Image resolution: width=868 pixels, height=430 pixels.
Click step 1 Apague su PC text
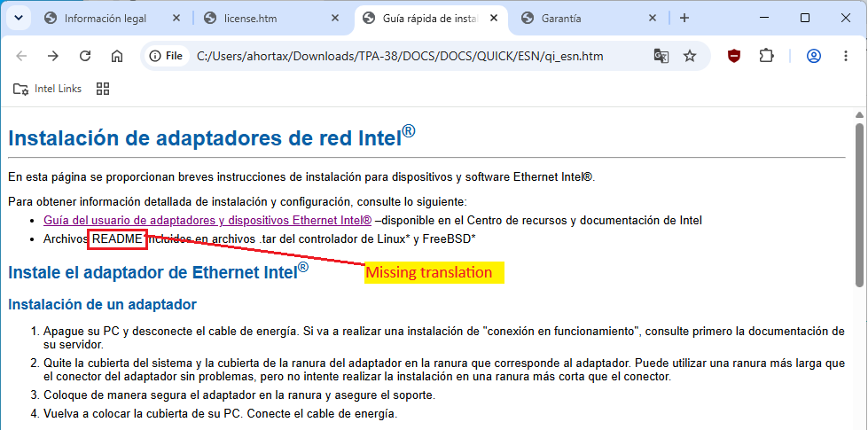click(x=444, y=338)
